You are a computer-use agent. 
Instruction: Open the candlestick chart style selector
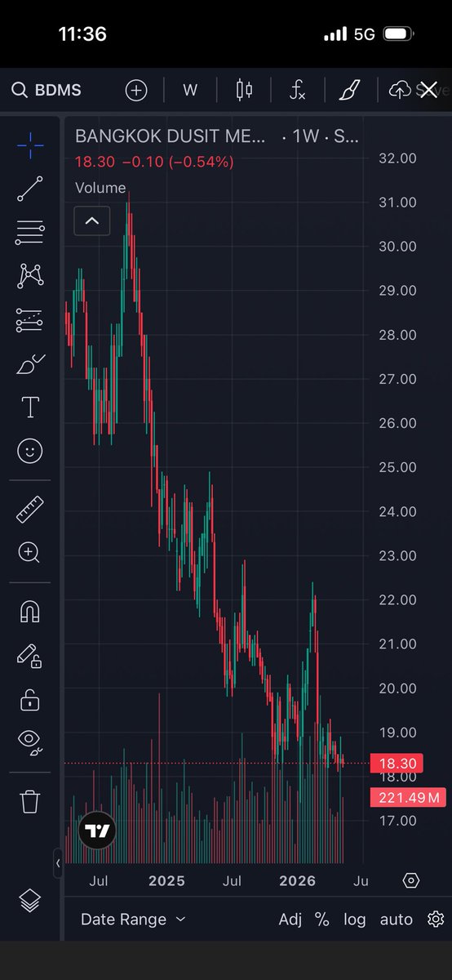coord(244,90)
